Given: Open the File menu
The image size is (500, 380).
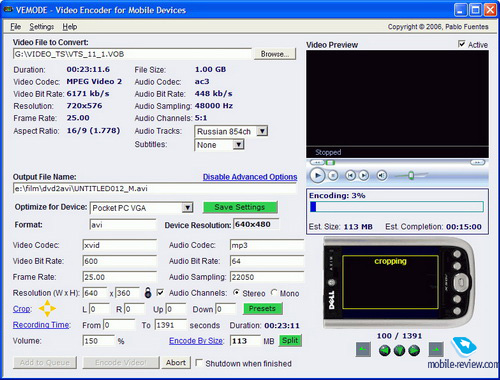Looking at the screenshot, I should 15,27.
